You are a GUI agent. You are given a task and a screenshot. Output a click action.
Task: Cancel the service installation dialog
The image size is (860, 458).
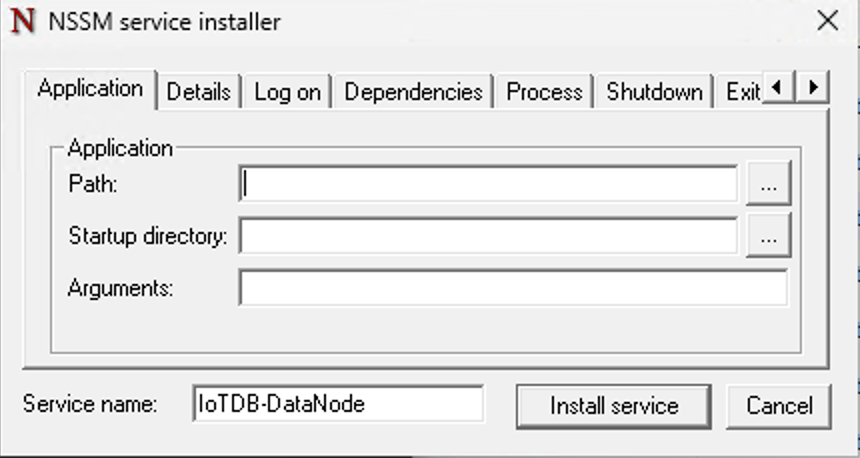[779, 406]
